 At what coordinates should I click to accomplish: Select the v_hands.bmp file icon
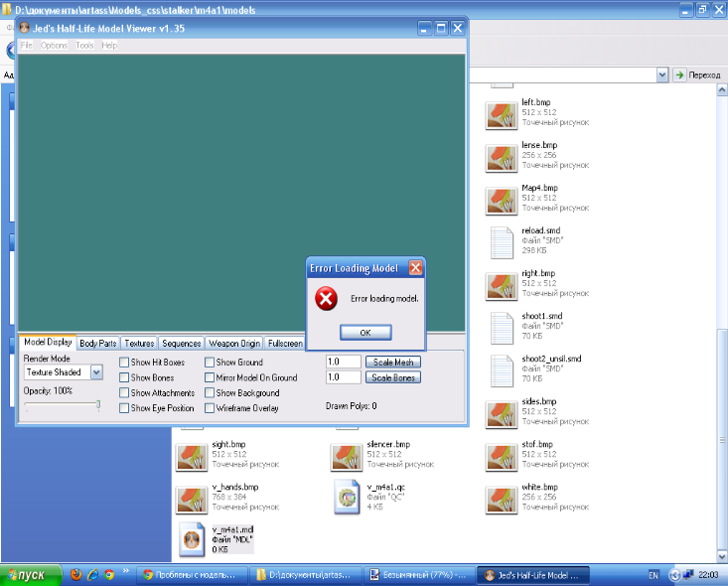pyautogui.click(x=191, y=498)
